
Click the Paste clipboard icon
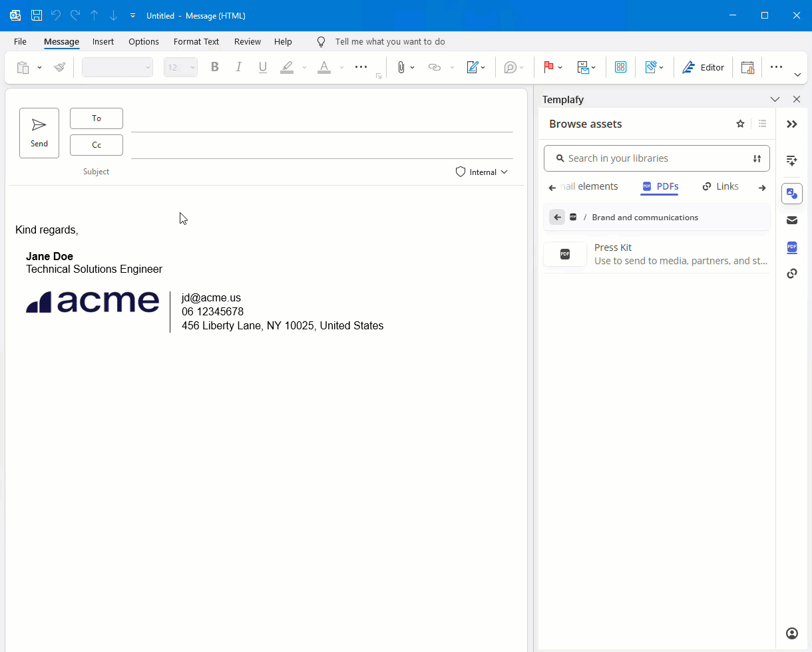click(23, 67)
